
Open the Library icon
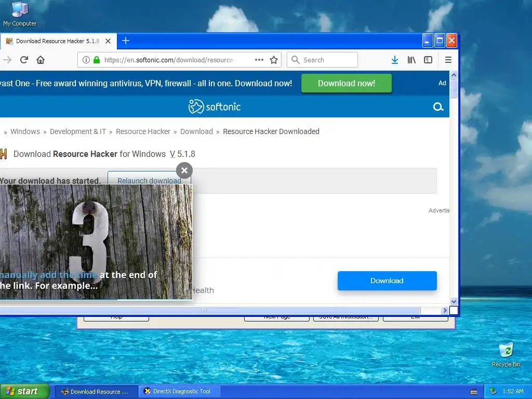coord(411,60)
